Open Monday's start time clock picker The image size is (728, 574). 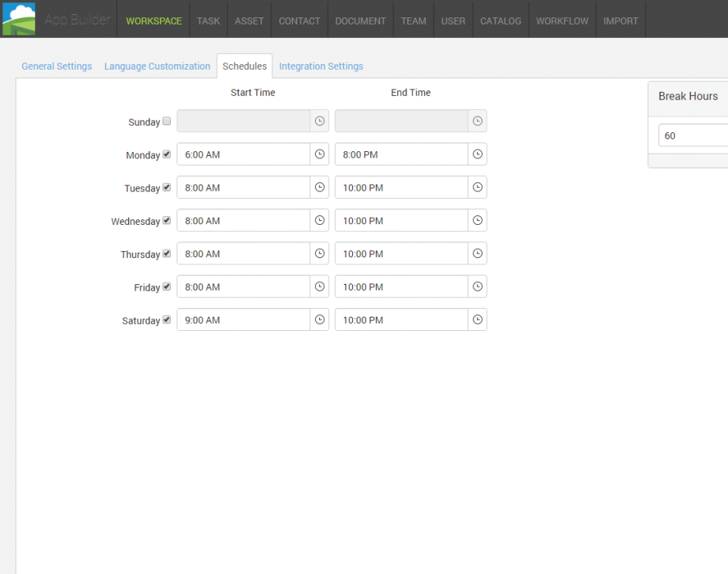(x=319, y=154)
